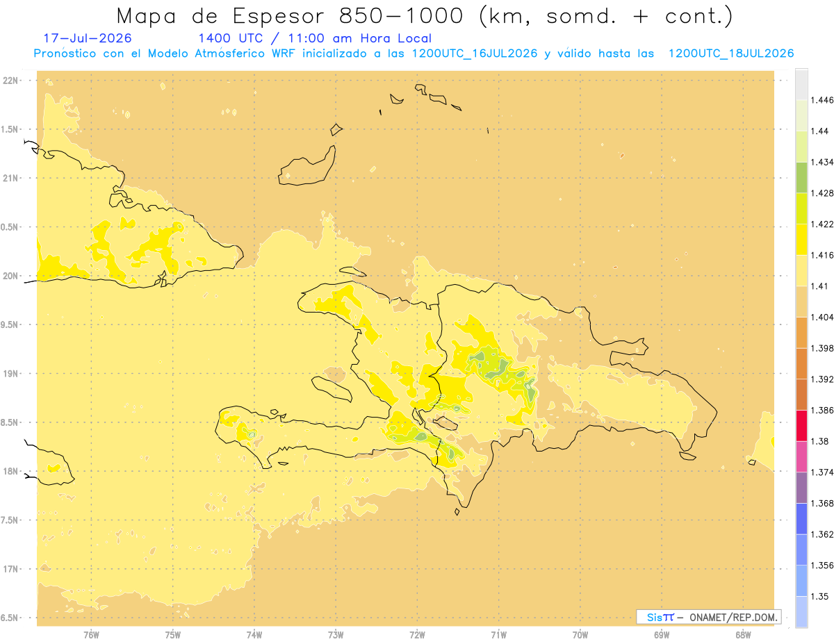This screenshot has width=834, height=644.
Task: Click the longitude label '68W'
Action: 743,634
